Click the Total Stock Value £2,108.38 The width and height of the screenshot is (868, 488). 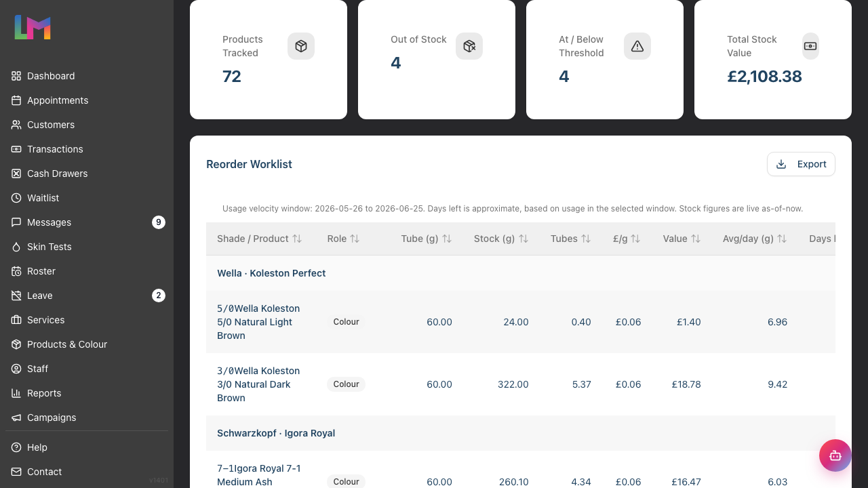coord(764,77)
